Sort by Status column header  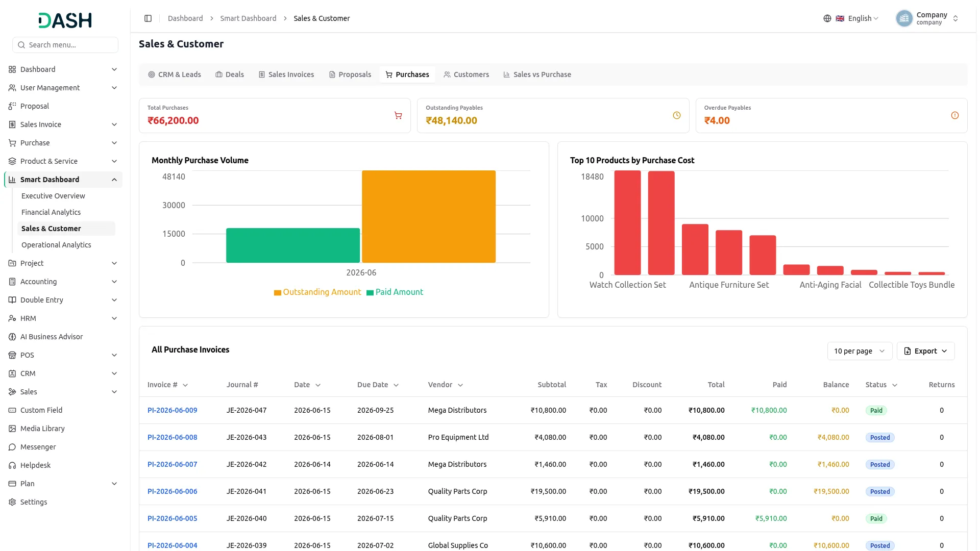881,385
